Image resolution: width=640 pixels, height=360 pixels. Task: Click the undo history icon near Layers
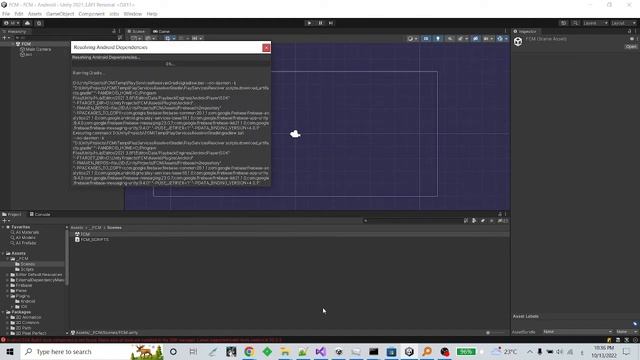click(564, 23)
